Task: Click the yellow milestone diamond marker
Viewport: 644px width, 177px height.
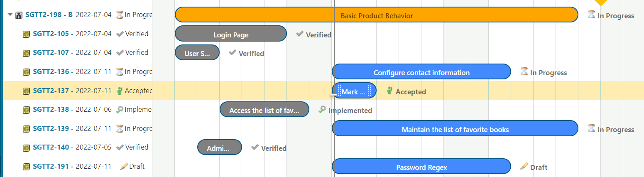Action: (x=600, y=2)
